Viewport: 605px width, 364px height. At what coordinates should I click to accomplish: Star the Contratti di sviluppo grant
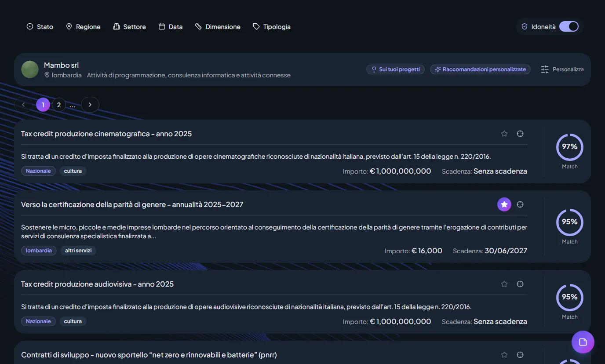click(x=504, y=355)
